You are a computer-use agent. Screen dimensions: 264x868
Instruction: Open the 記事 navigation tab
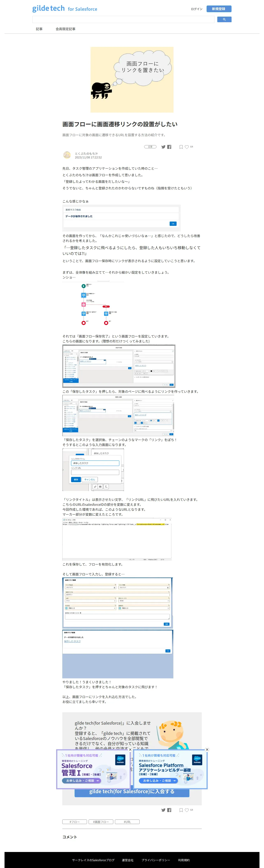point(39,29)
